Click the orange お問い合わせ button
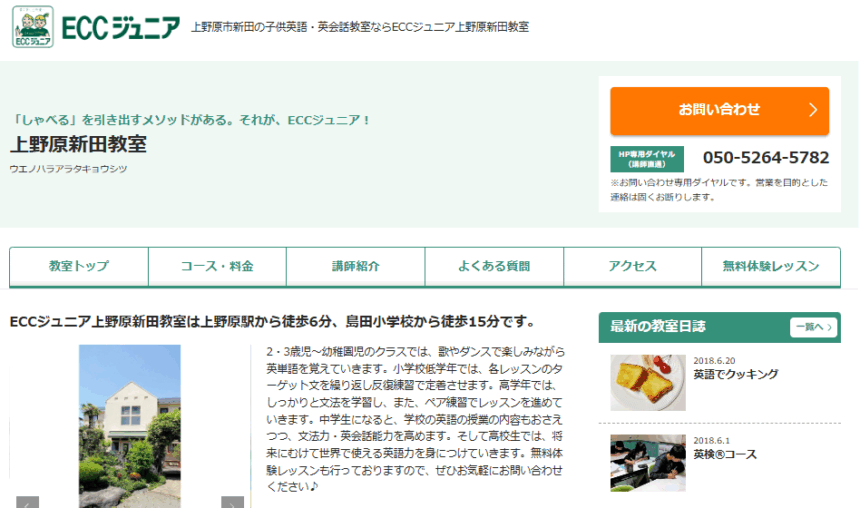This screenshot has width=860, height=508. (x=719, y=110)
